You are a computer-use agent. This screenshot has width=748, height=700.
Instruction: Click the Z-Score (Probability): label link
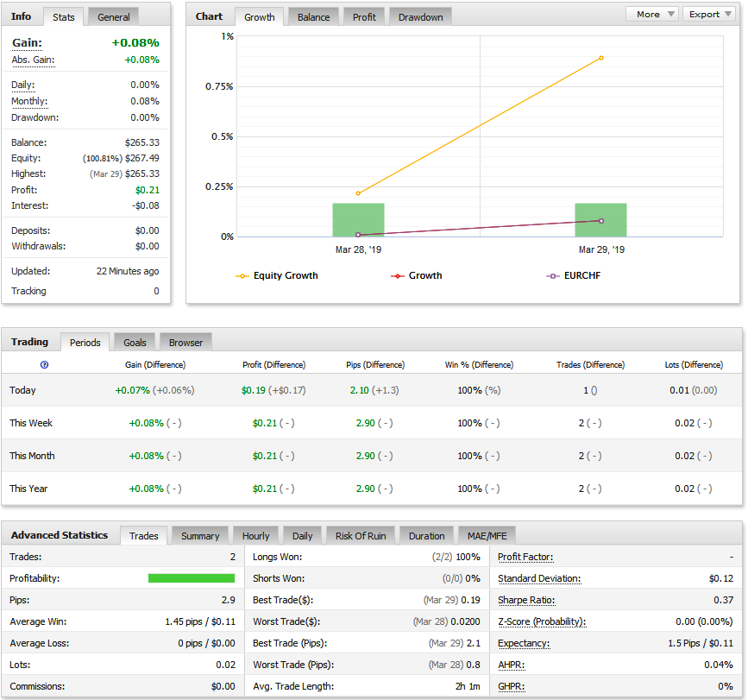(x=542, y=621)
